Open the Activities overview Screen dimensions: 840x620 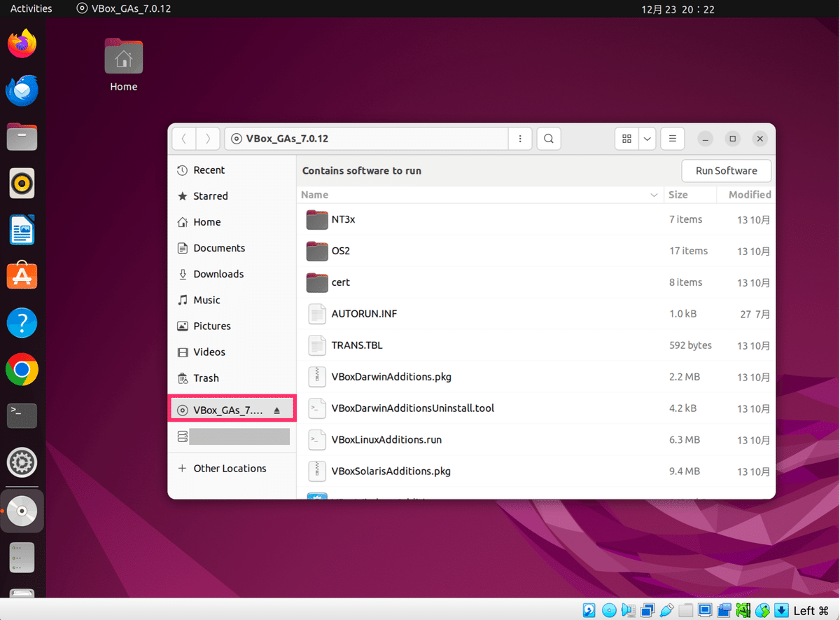pos(31,8)
